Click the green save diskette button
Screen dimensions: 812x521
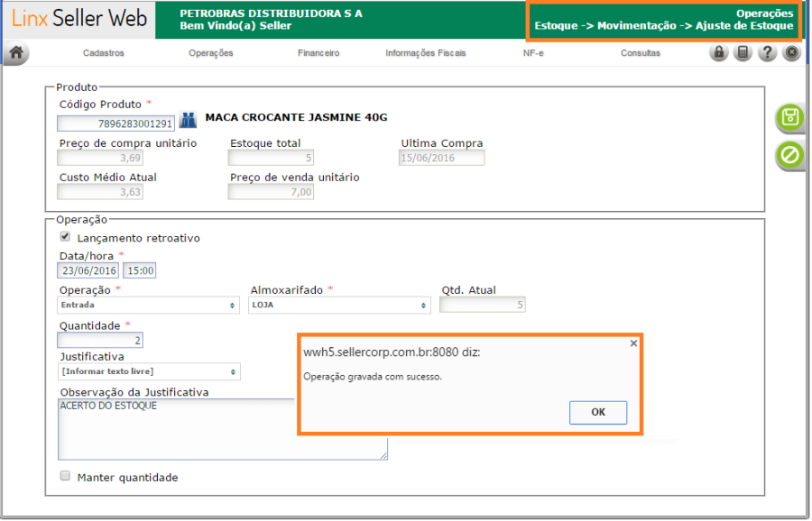pos(789,117)
